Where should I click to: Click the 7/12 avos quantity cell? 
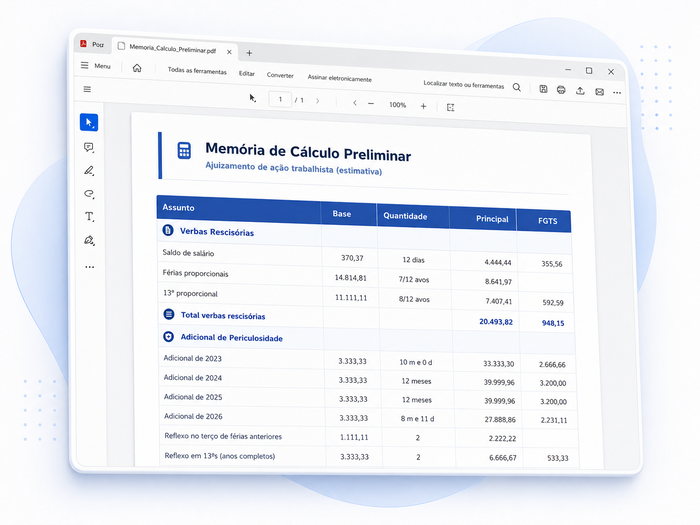coord(414,280)
